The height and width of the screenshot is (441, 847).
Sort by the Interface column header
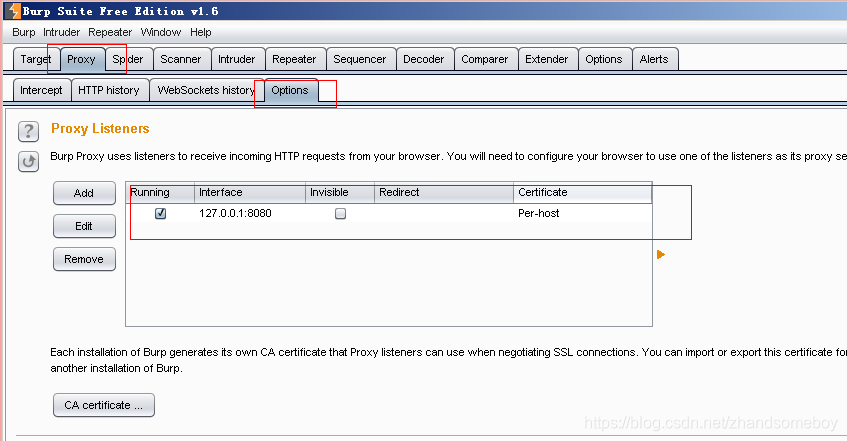pyautogui.click(x=250, y=192)
